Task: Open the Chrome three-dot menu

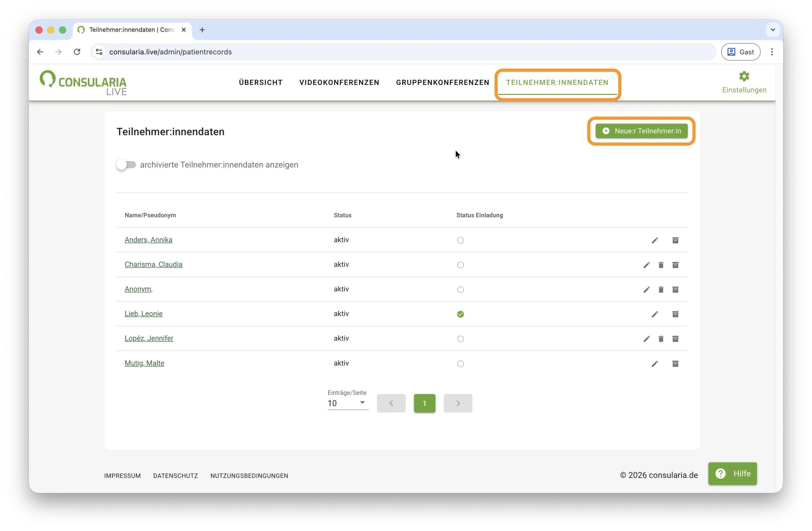Action: (x=772, y=52)
